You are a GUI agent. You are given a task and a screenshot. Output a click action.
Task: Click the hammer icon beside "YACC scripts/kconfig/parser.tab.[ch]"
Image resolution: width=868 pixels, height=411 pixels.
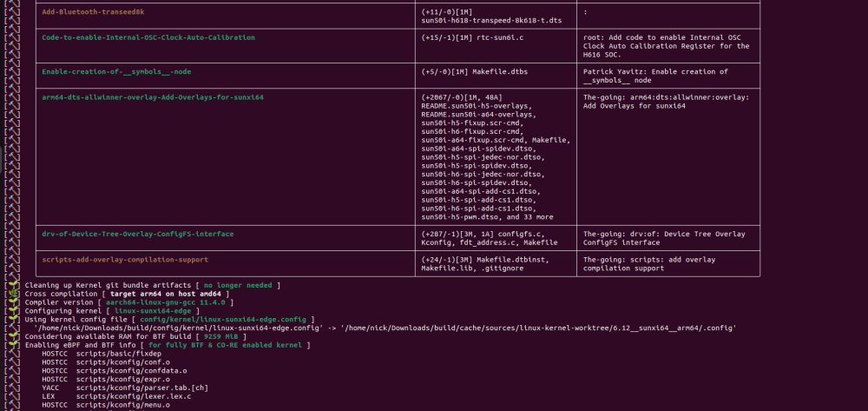[12, 388]
